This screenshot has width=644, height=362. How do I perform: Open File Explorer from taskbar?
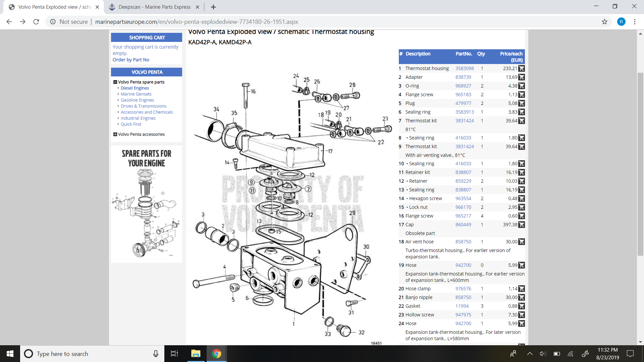coord(196,354)
